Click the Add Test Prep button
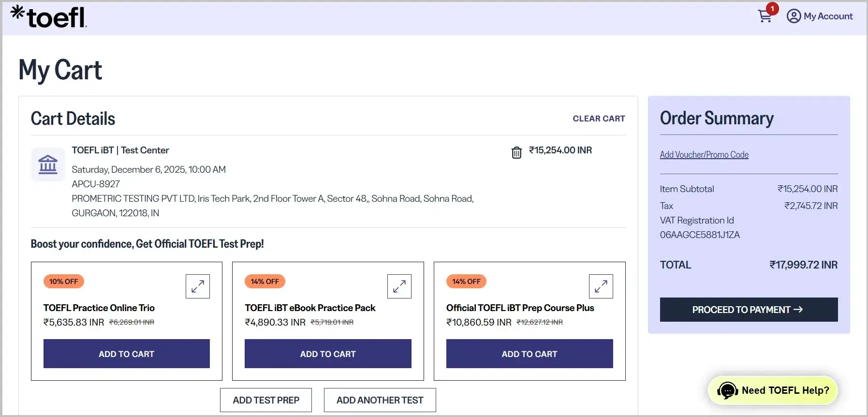Screen dimensions: 868x417 265,400
